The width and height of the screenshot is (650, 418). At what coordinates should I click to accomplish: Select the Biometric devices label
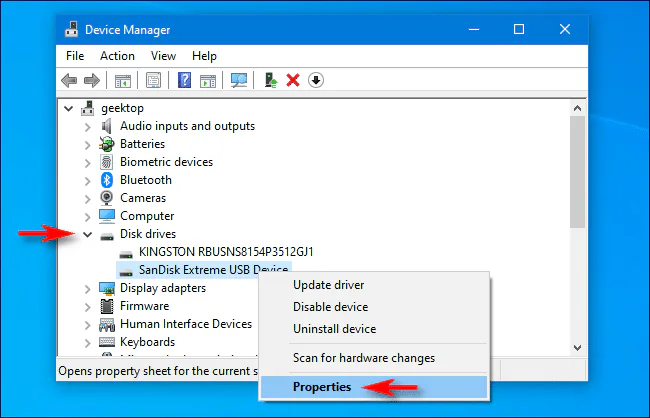pos(166,162)
